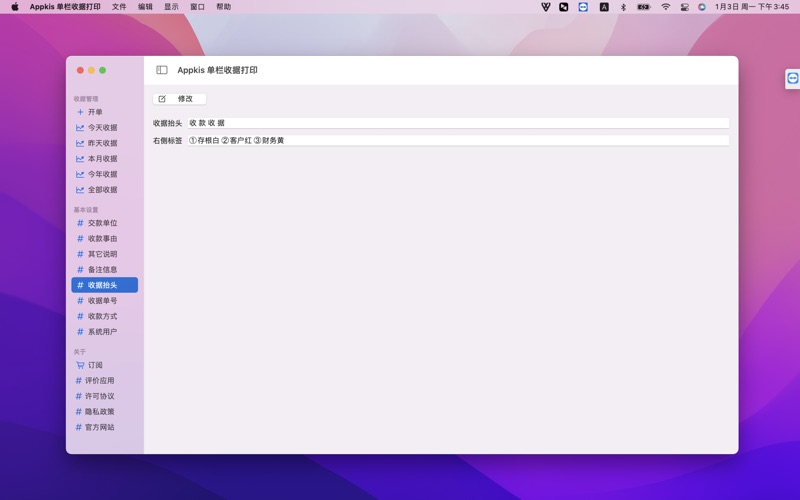This screenshot has height=500, width=800.
Task: Click hash icon next to 其它说明
Action: pyautogui.click(x=80, y=254)
